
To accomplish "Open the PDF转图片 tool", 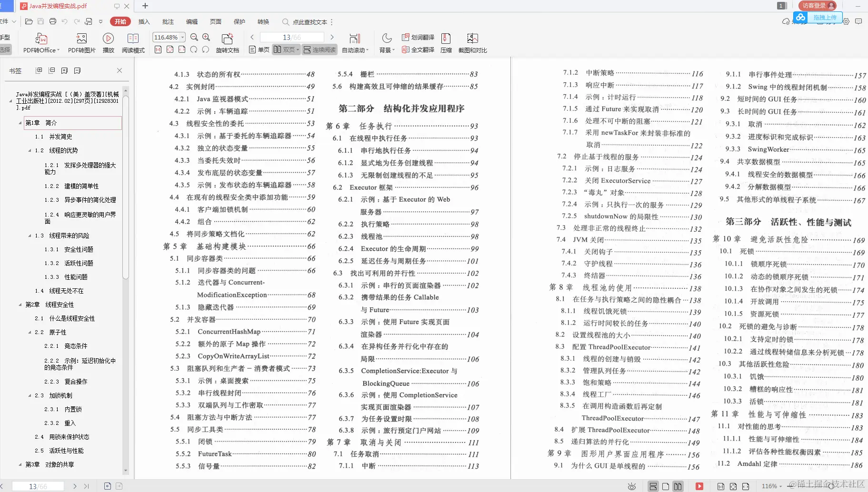I will (x=81, y=43).
